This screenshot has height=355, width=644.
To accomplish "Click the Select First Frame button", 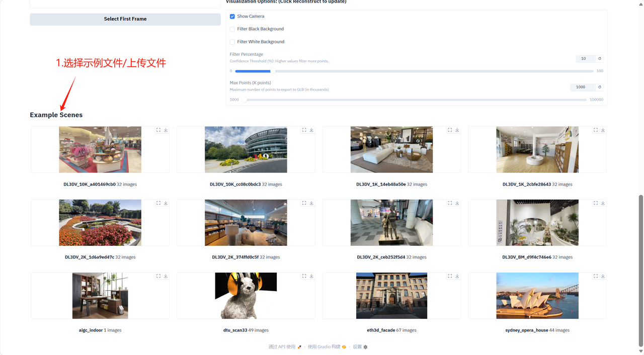I will (x=125, y=19).
